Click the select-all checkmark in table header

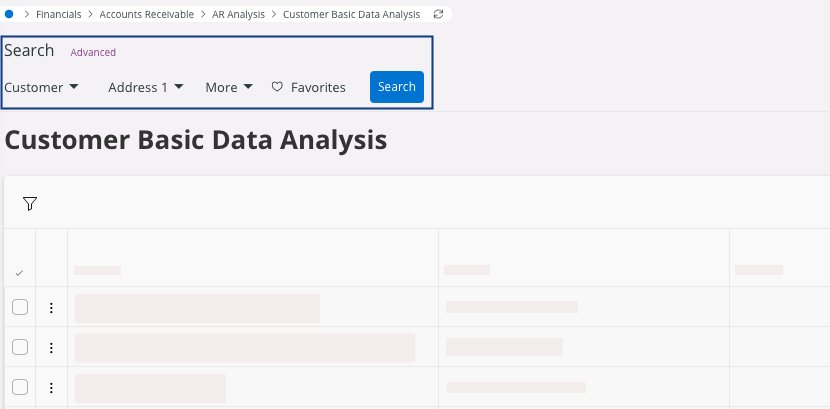[20, 273]
